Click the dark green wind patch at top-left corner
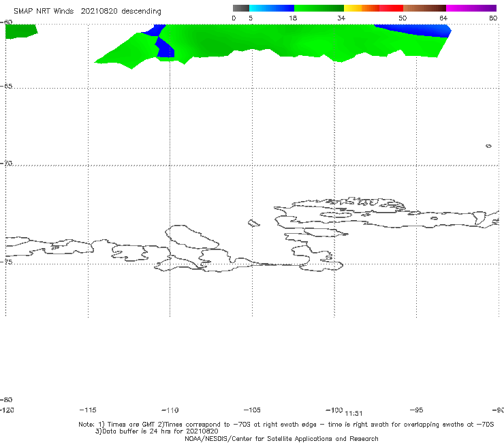The image size is (504, 443). (20, 31)
